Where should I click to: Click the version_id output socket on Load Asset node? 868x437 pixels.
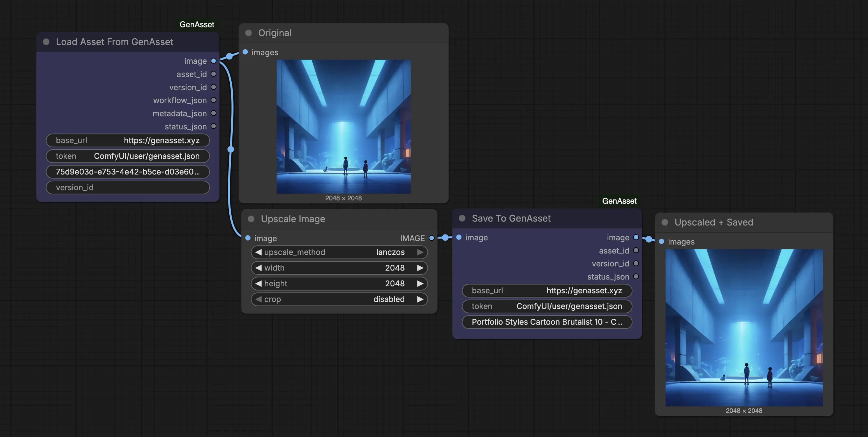tap(213, 87)
